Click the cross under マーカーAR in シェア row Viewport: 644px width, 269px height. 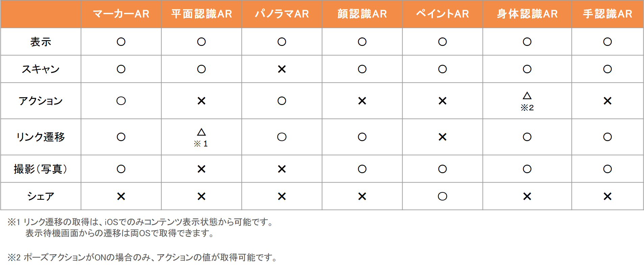tap(121, 196)
